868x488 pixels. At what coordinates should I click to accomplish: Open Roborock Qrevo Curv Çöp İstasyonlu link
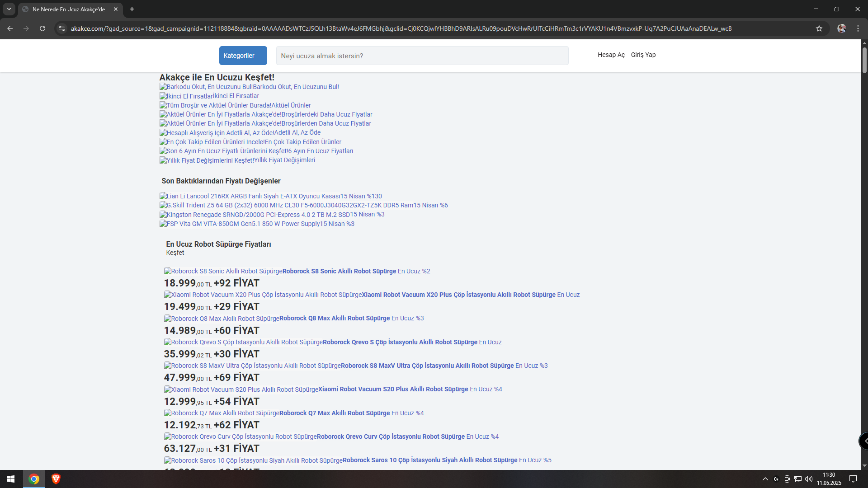point(331,436)
